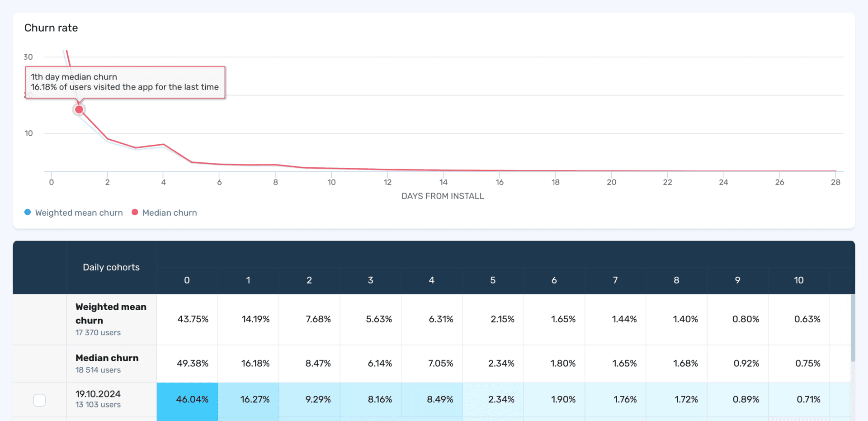Click the Churn rate chart title

tap(51, 28)
